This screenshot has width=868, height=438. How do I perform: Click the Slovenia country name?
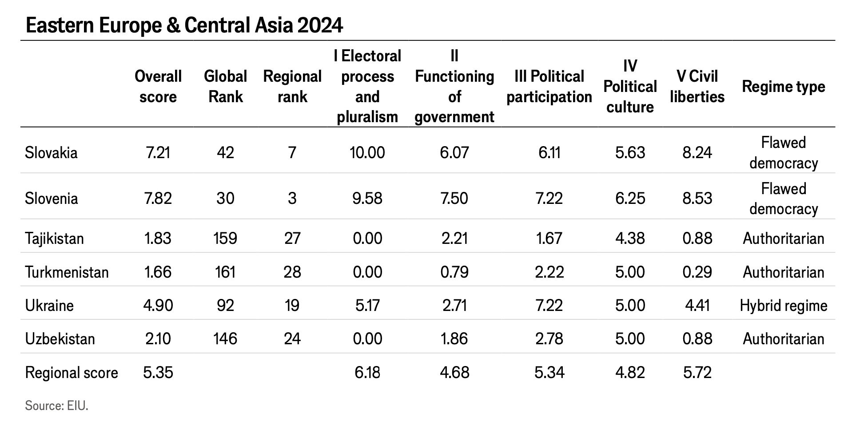click(51, 198)
